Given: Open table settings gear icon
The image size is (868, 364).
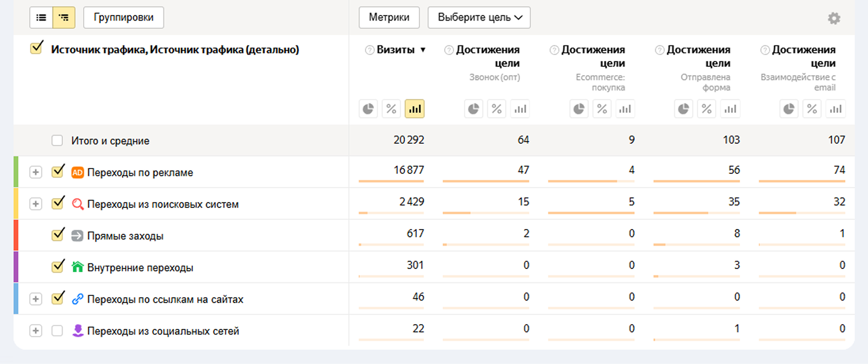Looking at the screenshot, I should coord(834,18).
